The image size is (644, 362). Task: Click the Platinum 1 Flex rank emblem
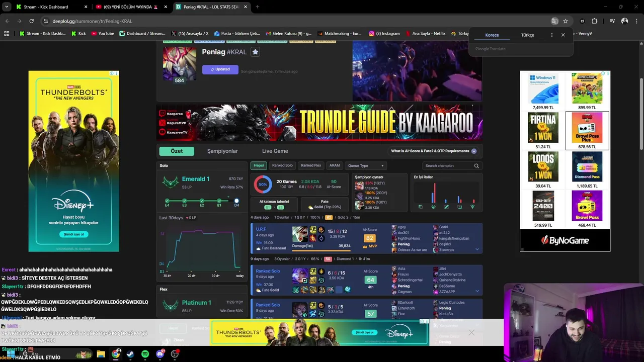click(171, 305)
